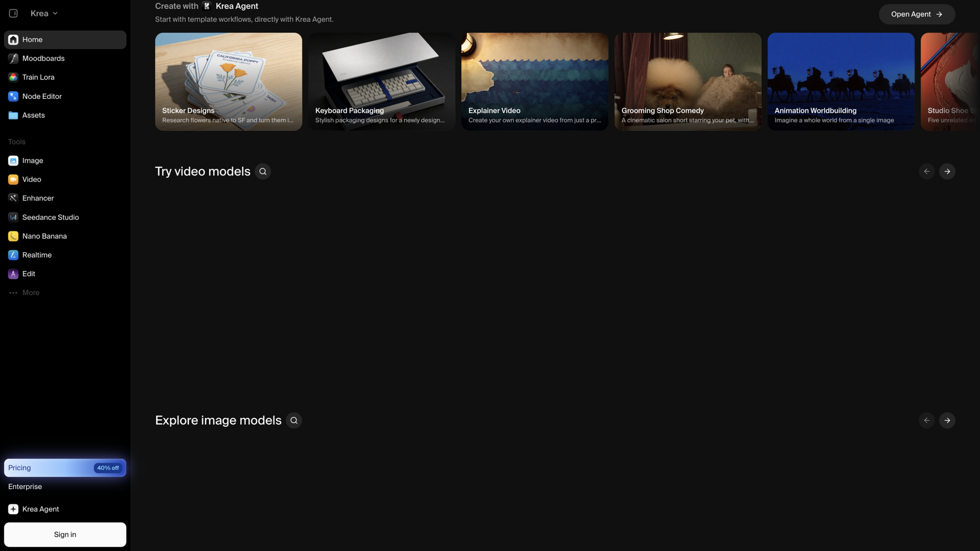This screenshot has width=980, height=551.
Task: Open the Pricing 40% off banner
Action: tap(65, 468)
